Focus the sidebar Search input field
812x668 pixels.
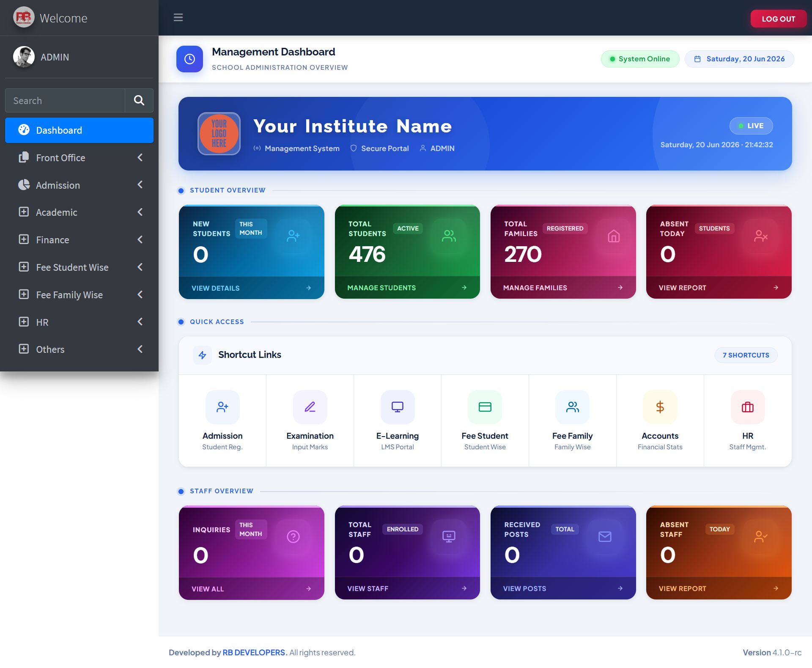[65, 100]
